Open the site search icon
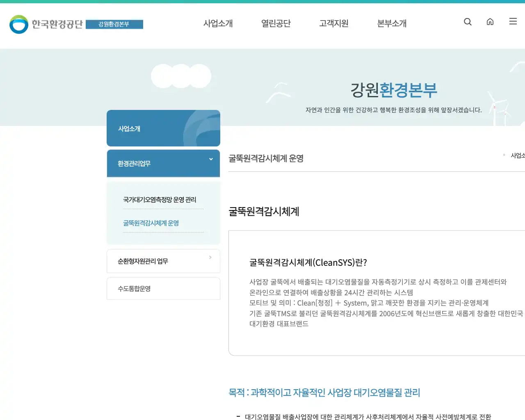Viewport: 525px width, 420px height. pyautogui.click(x=468, y=22)
